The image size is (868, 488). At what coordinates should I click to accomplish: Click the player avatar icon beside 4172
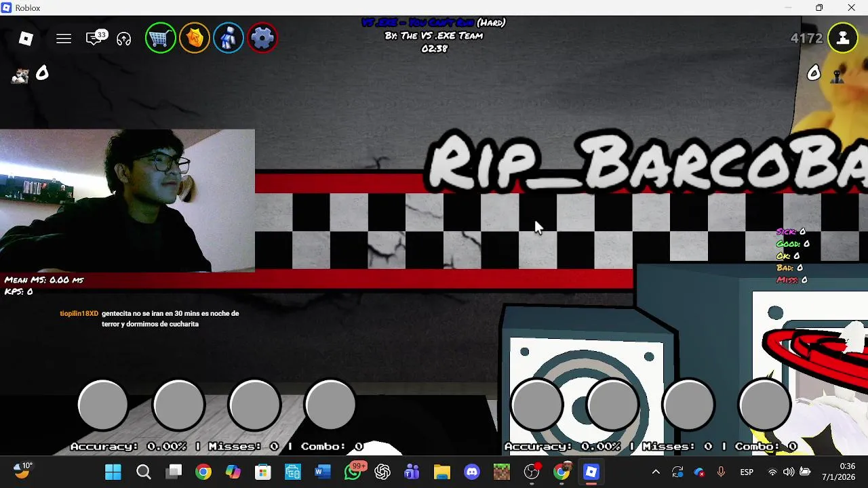click(843, 38)
